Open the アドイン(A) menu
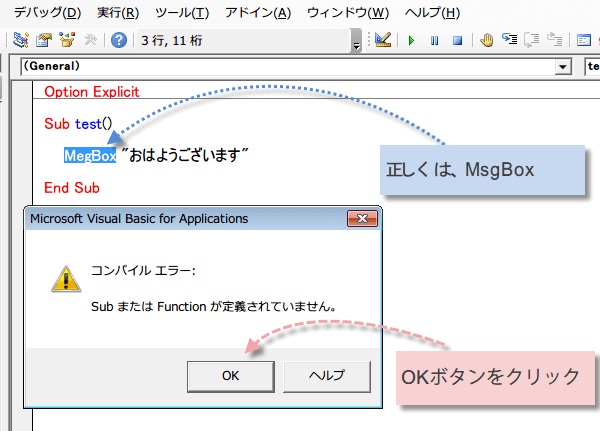This screenshot has width=600, height=431. [x=258, y=13]
